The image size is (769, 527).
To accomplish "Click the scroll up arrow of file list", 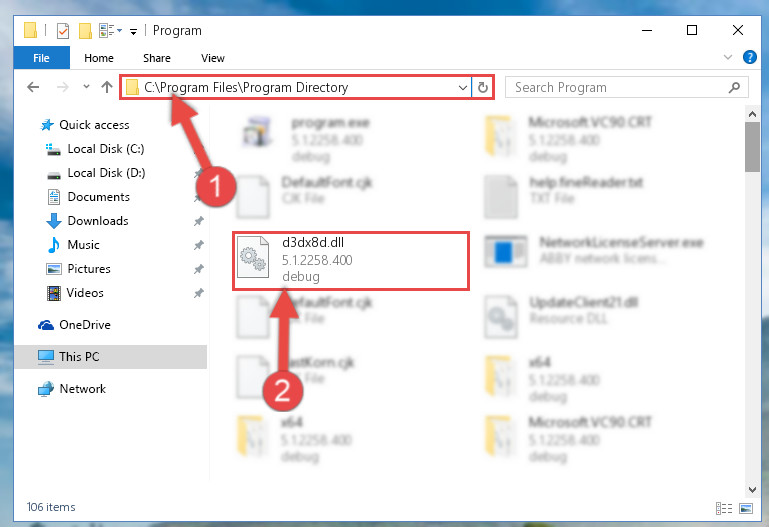I will click(x=752, y=115).
